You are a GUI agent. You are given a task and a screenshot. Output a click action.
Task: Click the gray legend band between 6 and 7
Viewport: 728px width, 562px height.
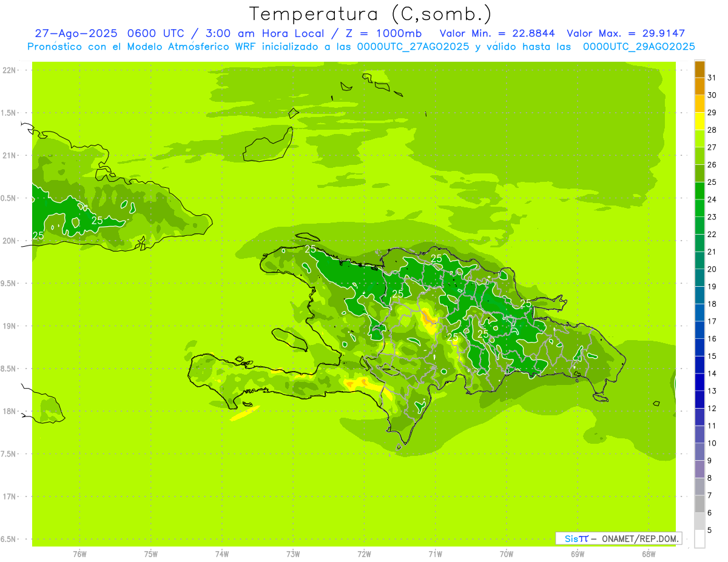(699, 504)
